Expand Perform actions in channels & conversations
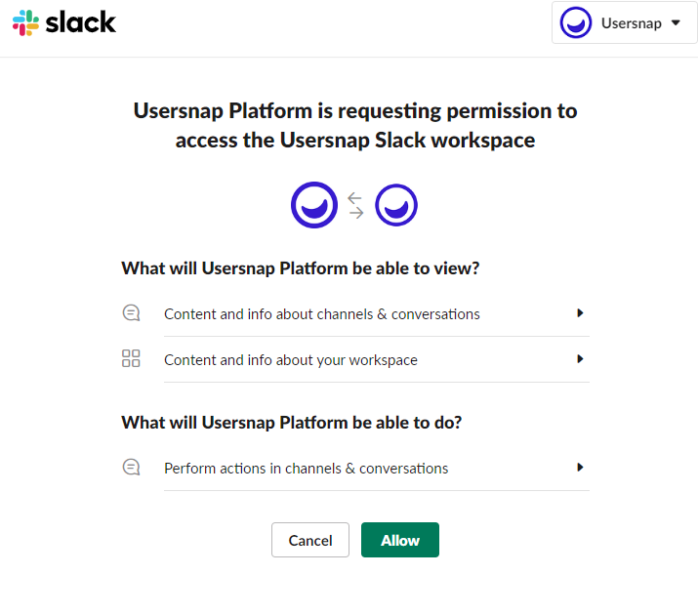The height and width of the screenshot is (616, 698). click(377, 469)
